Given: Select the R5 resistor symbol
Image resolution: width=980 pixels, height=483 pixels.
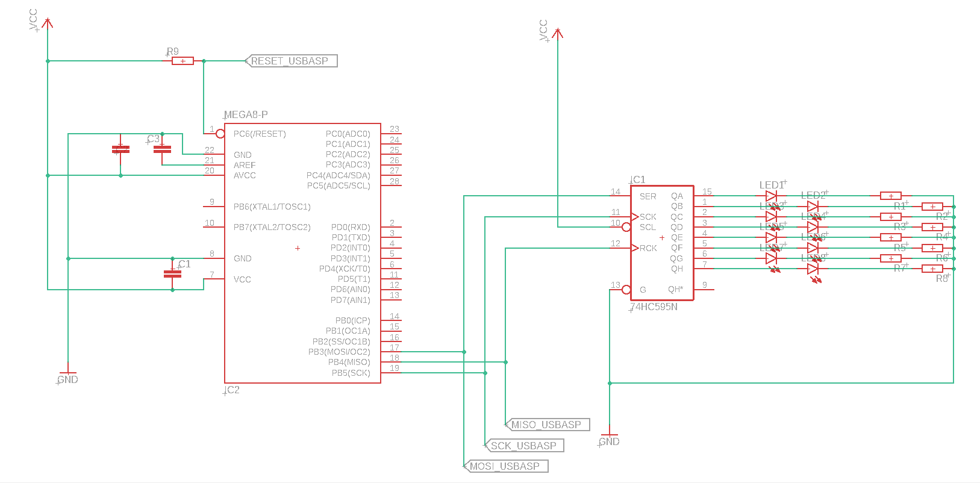Looking at the screenshot, I should point(891,237).
